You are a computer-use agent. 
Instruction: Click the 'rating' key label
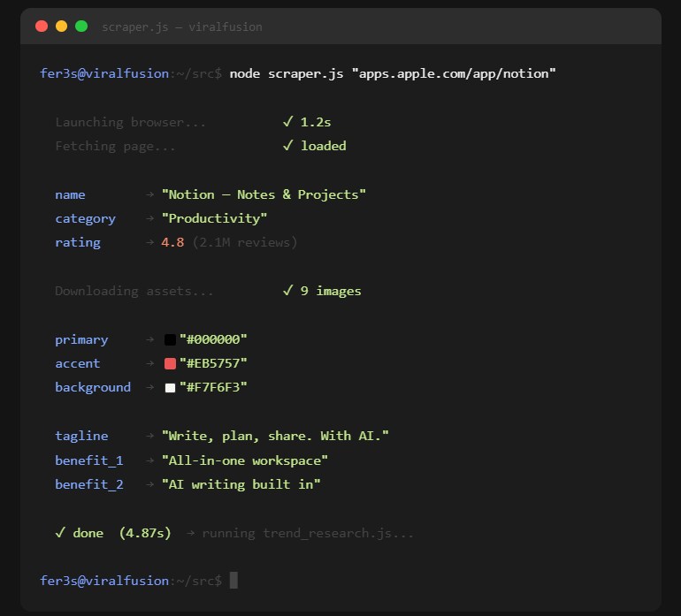[x=78, y=243]
